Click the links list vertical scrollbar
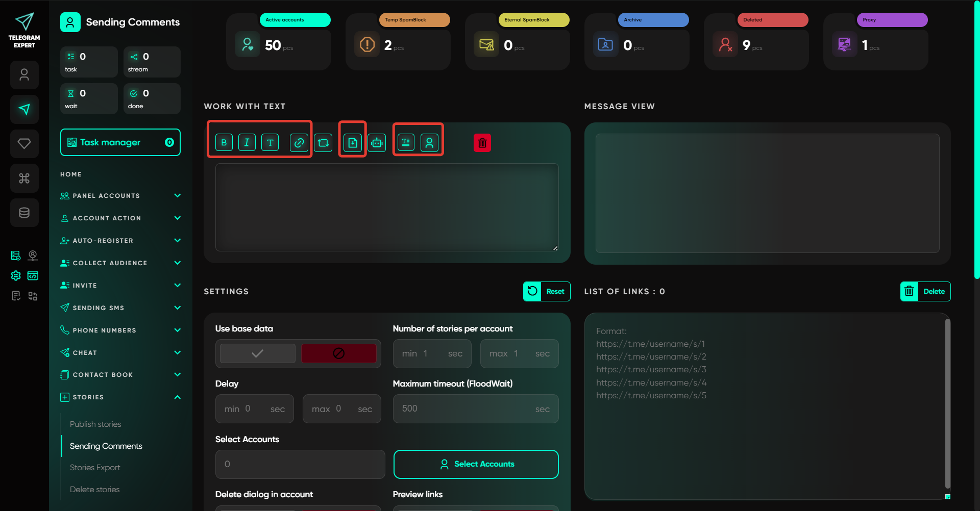The height and width of the screenshot is (511, 980). pyautogui.click(x=947, y=403)
